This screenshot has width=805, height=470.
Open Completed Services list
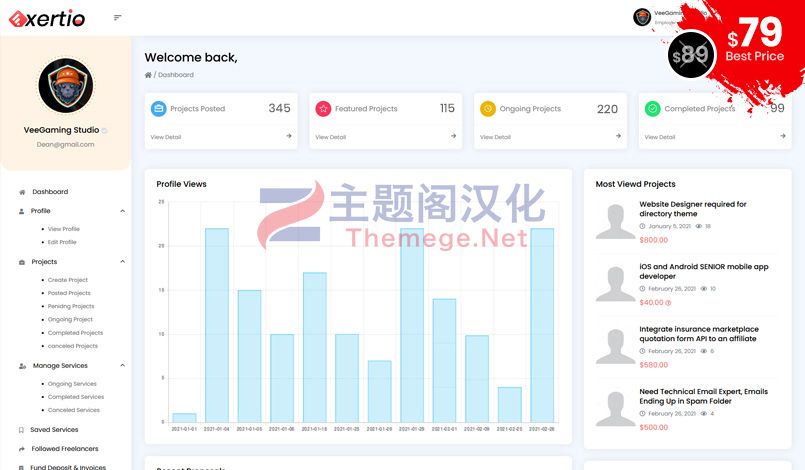pos(76,397)
